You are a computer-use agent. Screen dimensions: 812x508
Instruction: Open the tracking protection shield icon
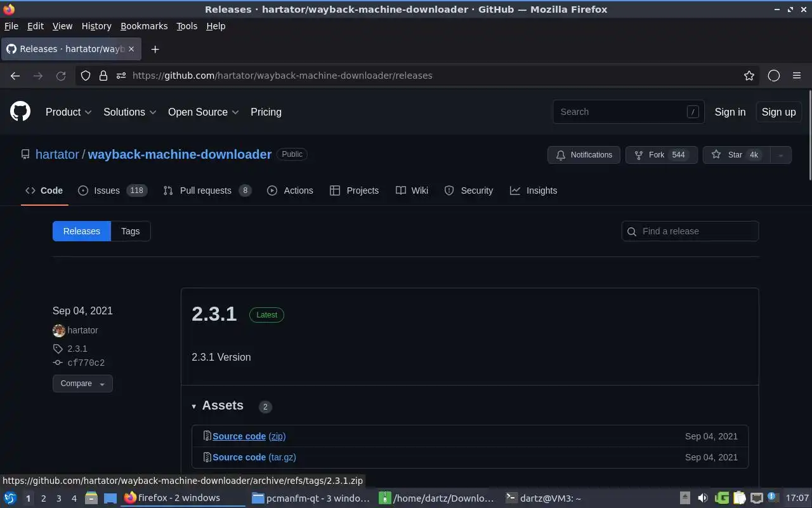coord(86,76)
